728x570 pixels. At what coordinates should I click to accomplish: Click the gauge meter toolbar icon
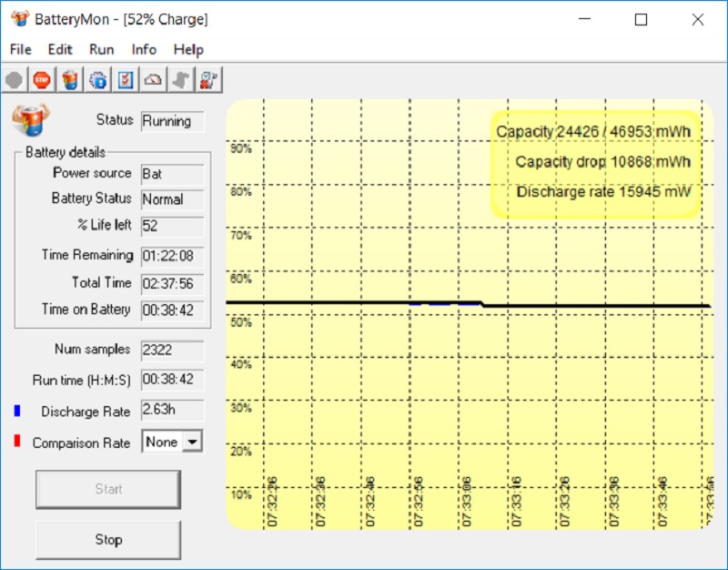tap(153, 80)
